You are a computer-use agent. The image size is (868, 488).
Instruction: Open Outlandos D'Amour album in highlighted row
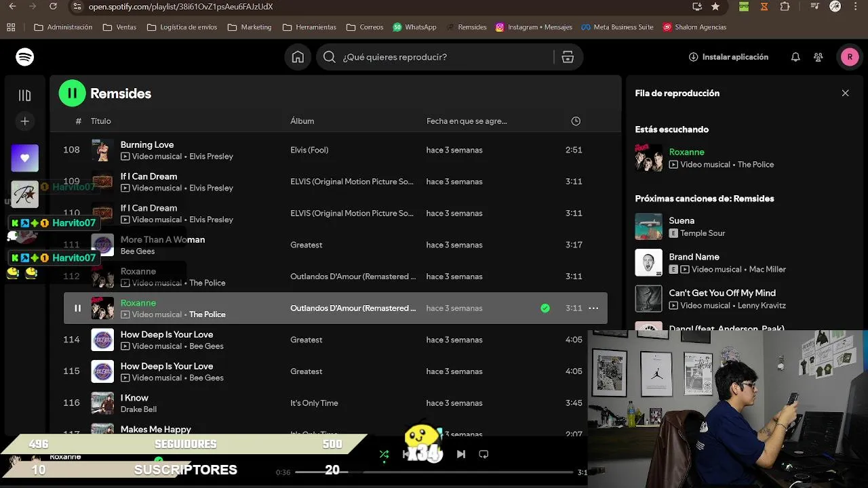tap(353, 308)
